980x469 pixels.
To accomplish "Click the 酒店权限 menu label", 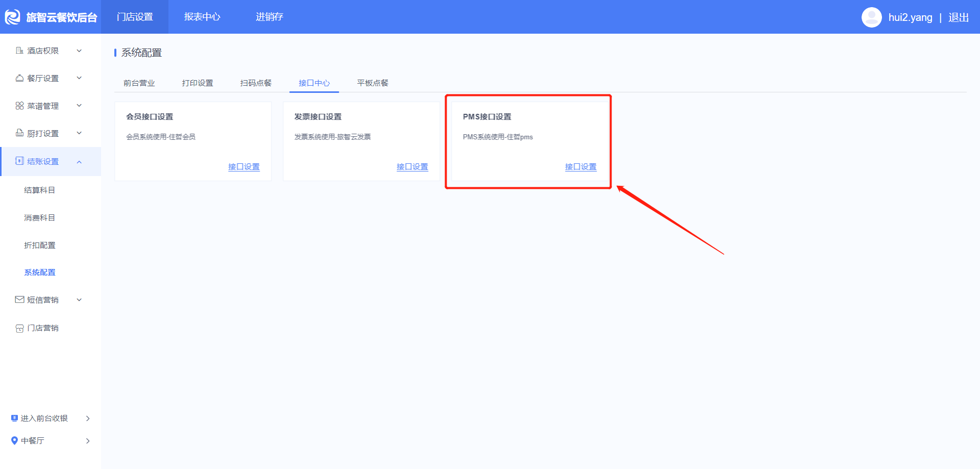I will (x=43, y=51).
